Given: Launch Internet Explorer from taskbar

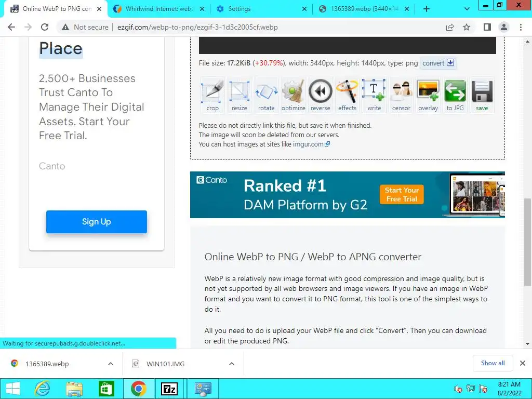Looking at the screenshot, I should [x=43, y=389].
